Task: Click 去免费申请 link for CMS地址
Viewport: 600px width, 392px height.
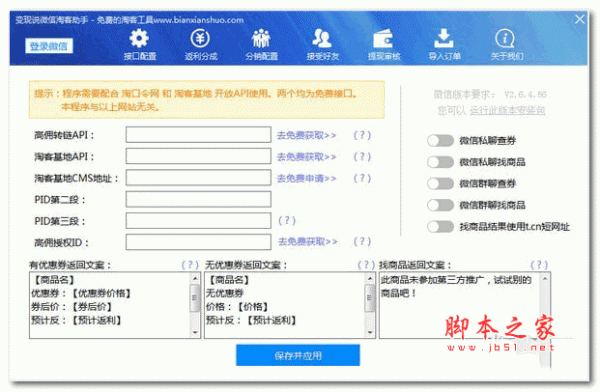Action: tap(307, 178)
